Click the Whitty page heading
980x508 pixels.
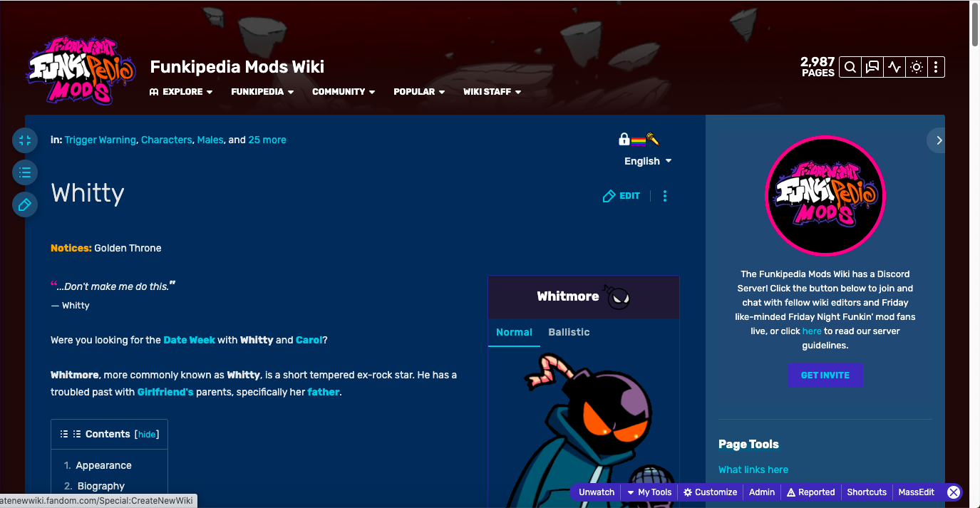[x=88, y=193]
